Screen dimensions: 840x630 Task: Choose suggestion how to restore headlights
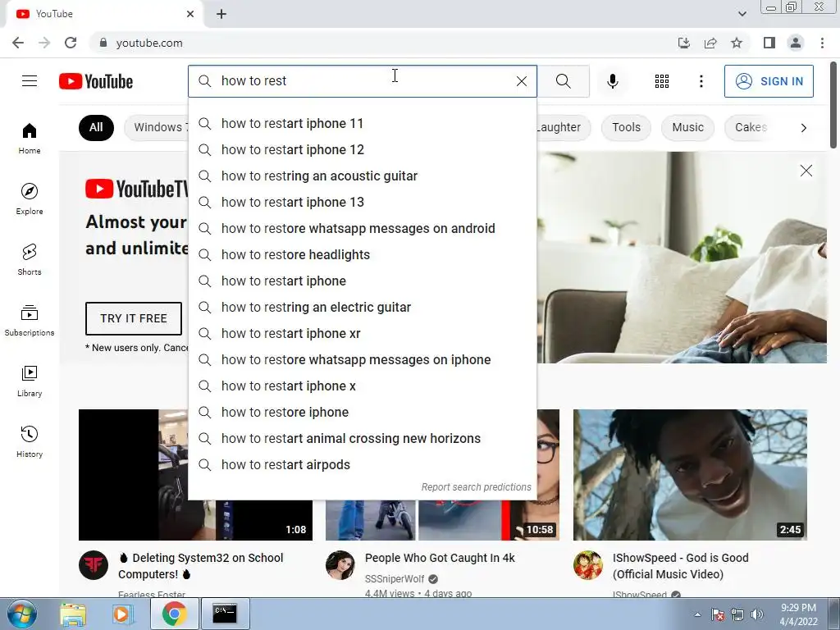point(362,254)
